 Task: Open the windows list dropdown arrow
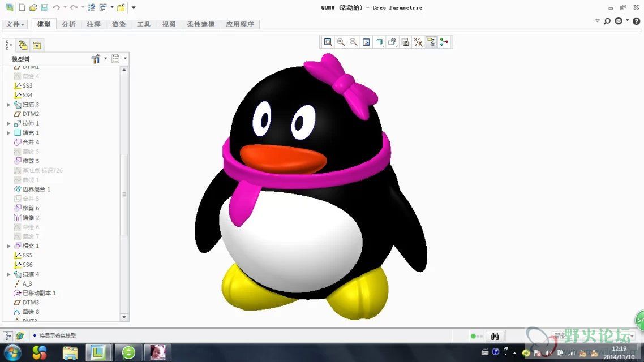click(x=111, y=7)
